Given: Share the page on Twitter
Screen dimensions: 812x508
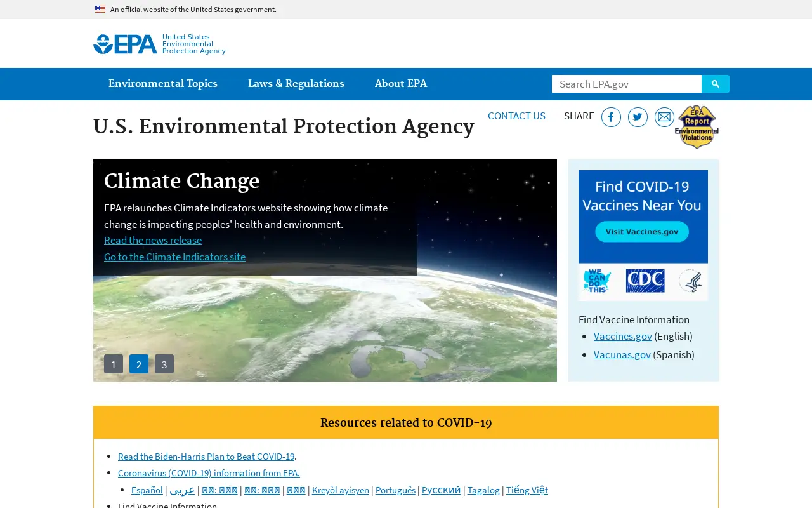Looking at the screenshot, I should coord(638,117).
